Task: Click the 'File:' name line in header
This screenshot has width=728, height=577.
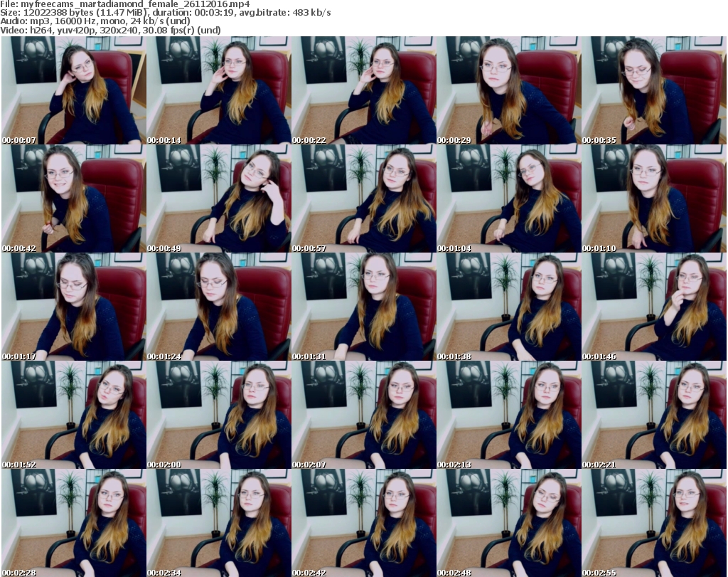Action: click(125, 4)
